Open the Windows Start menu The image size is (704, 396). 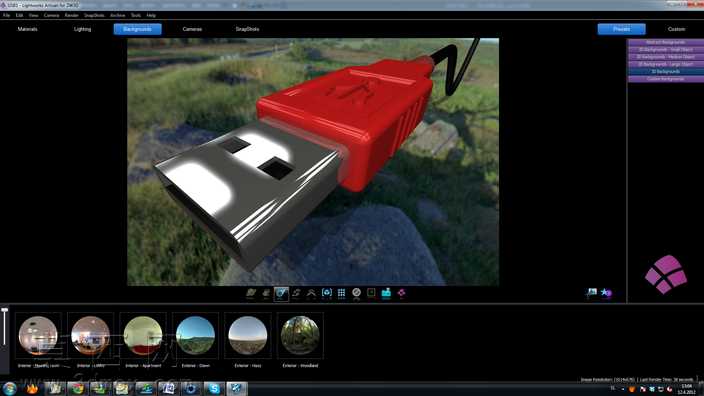[9, 388]
